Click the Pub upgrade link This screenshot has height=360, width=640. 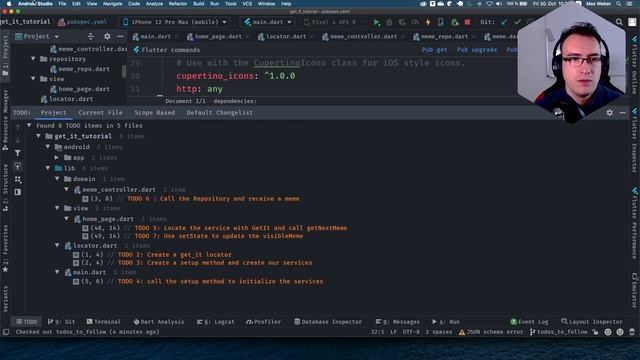point(477,50)
